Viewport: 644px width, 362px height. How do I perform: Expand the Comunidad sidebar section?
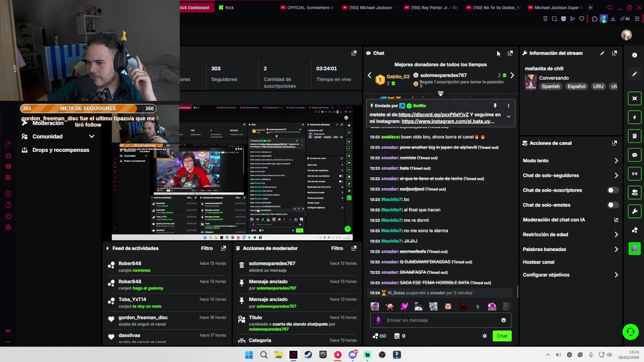(x=92, y=136)
